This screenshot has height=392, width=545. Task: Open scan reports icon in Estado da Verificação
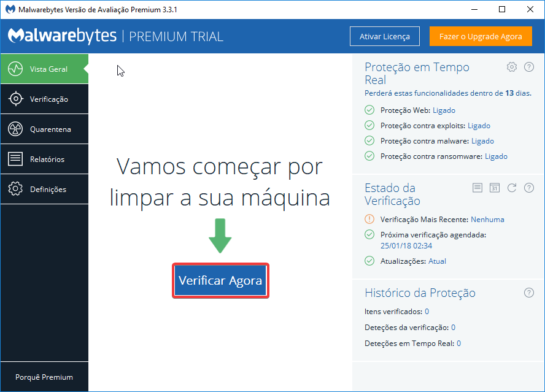[x=477, y=188]
